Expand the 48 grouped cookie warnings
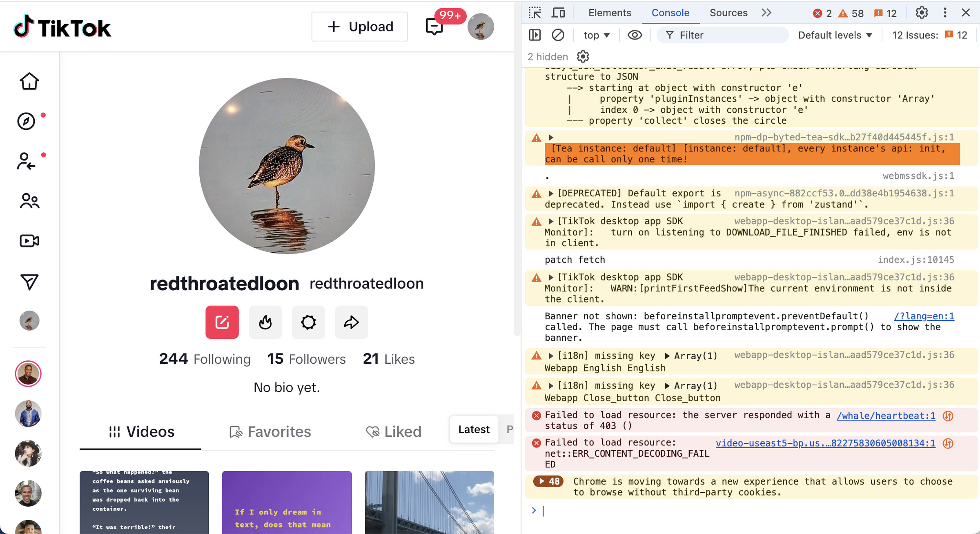This screenshot has height=534, width=980. pyautogui.click(x=548, y=481)
